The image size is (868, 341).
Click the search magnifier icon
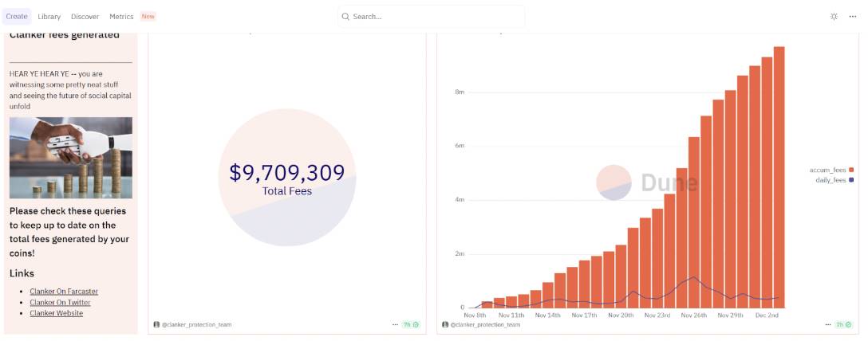pyautogui.click(x=345, y=17)
